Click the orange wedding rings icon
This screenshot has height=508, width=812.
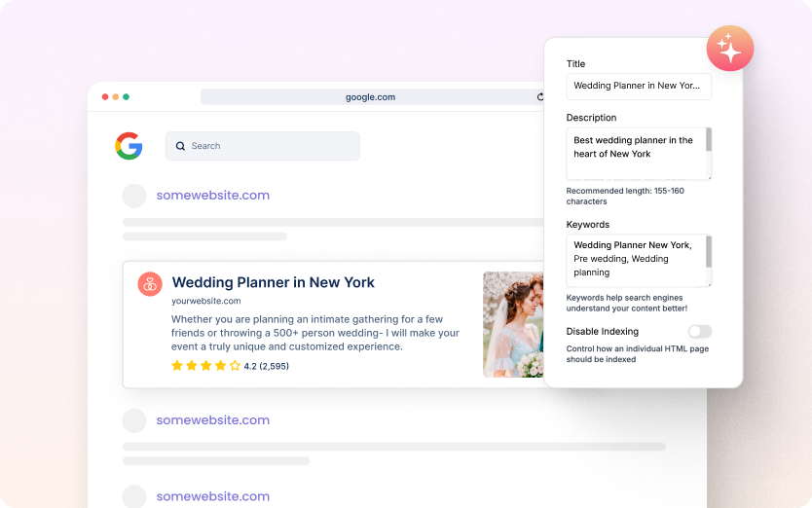pyautogui.click(x=150, y=284)
